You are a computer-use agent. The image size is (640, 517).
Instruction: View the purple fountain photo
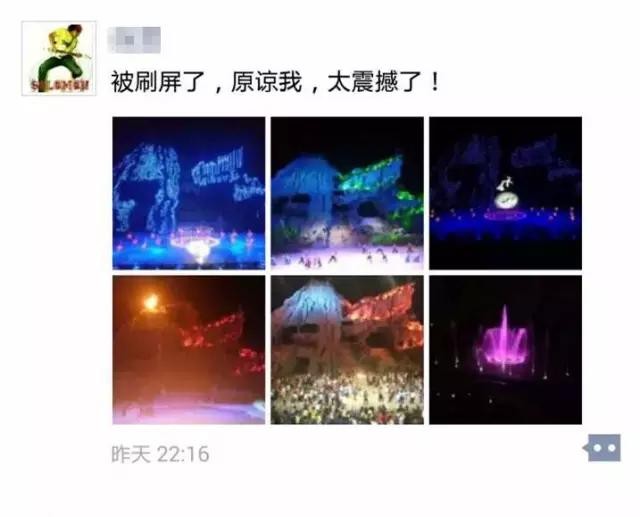click(x=505, y=350)
